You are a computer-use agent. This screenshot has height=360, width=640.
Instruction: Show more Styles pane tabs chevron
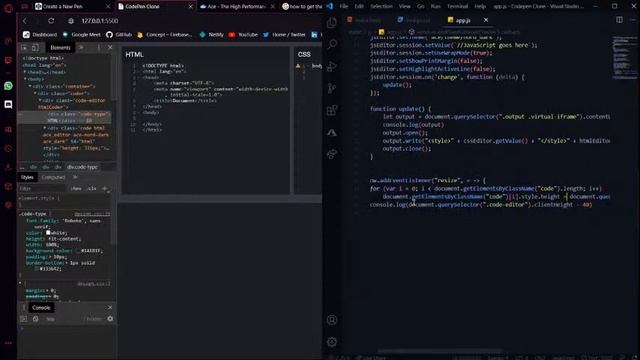point(75,178)
